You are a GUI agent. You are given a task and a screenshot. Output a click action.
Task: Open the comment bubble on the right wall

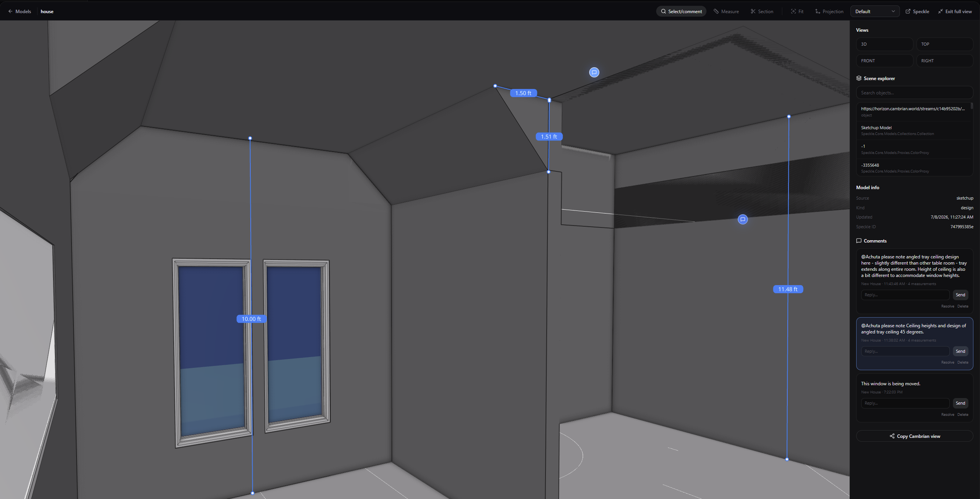[x=743, y=219]
